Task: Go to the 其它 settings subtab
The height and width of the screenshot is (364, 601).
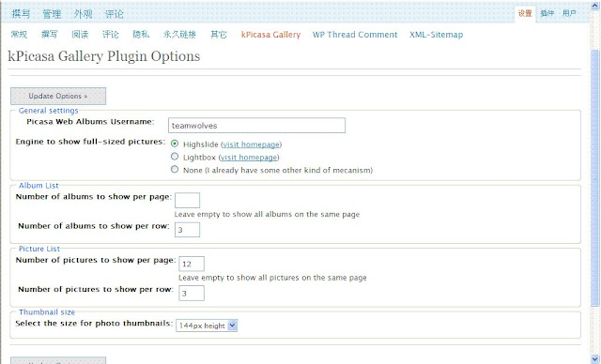Action: [x=219, y=35]
